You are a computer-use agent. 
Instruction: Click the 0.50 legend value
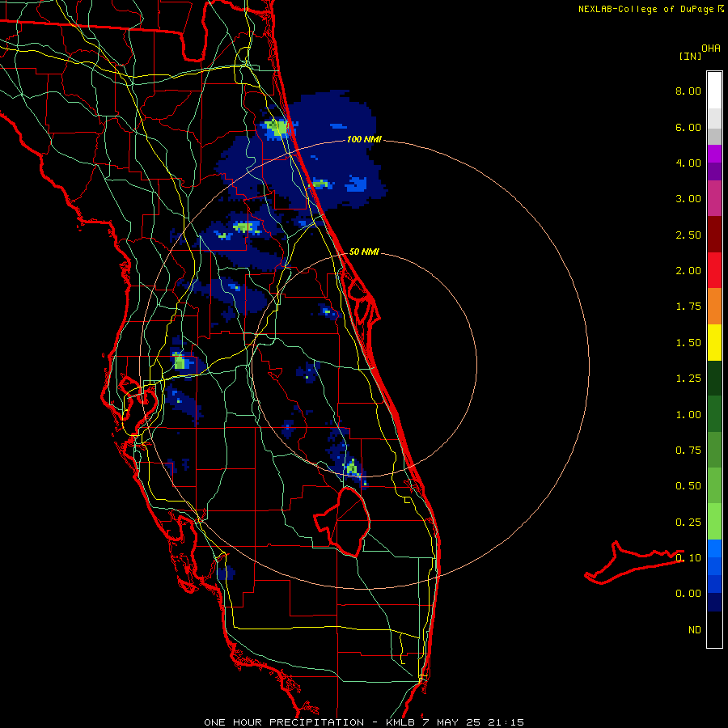[688, 486]
